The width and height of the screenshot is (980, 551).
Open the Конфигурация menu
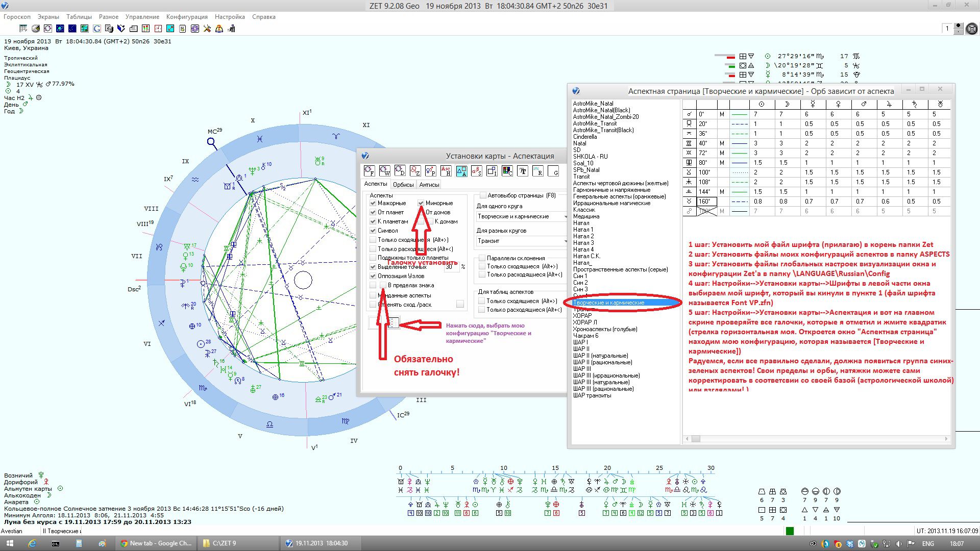coord(187,17)
